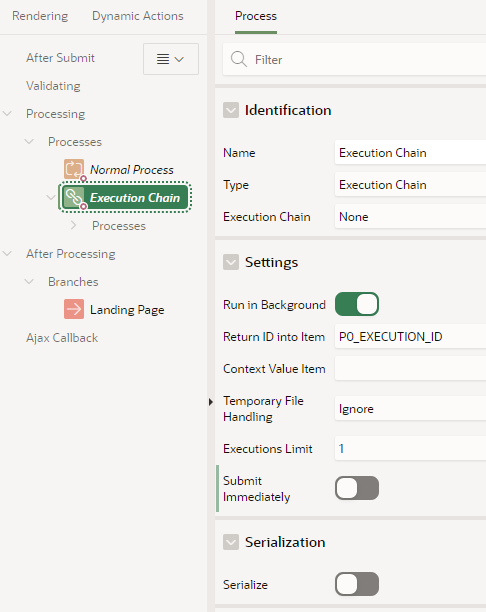This screenshot has width=486, height=612.
Task: Turn on the Serialize switch
Action: tap(357, 584)
